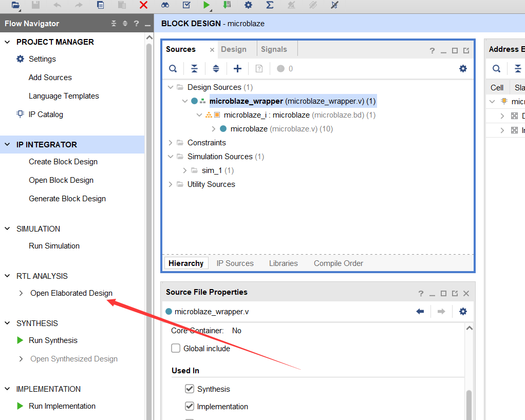Screen dimensions: 525x420
Task: Uncheck the Implementation checkbox
Action: [190, 406]
